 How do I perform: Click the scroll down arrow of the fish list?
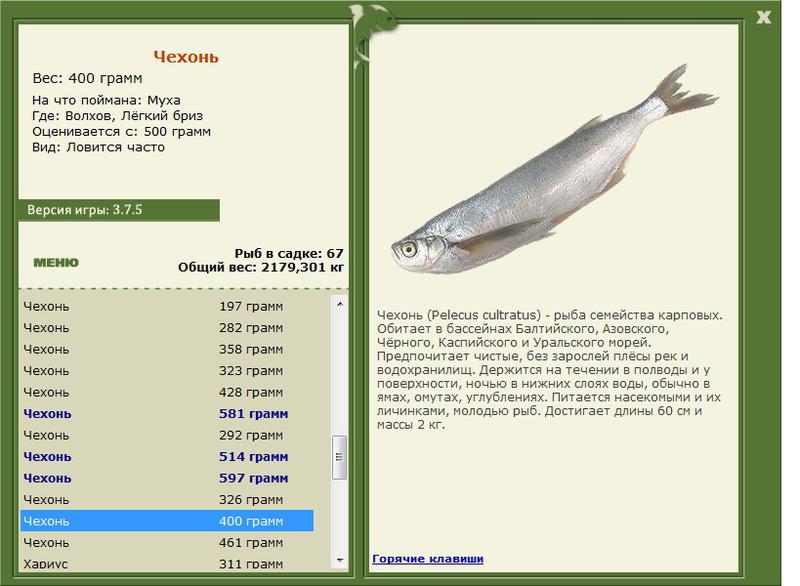[340, 560]
